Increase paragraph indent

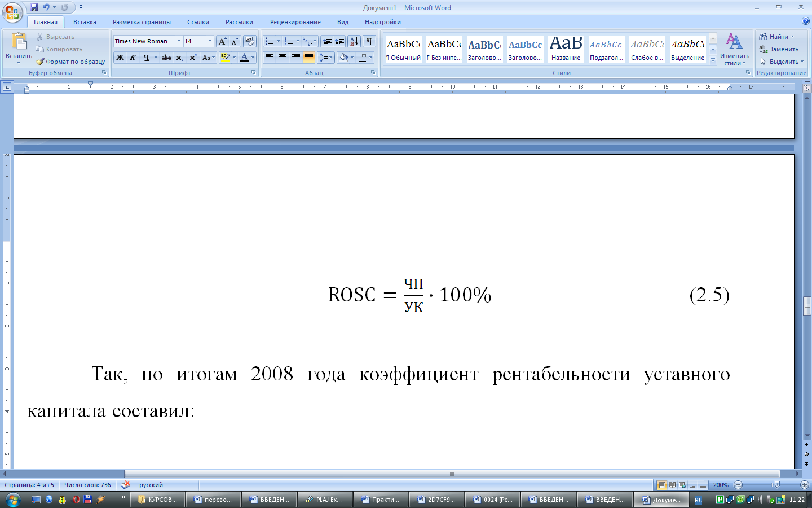tap(340, 41)
